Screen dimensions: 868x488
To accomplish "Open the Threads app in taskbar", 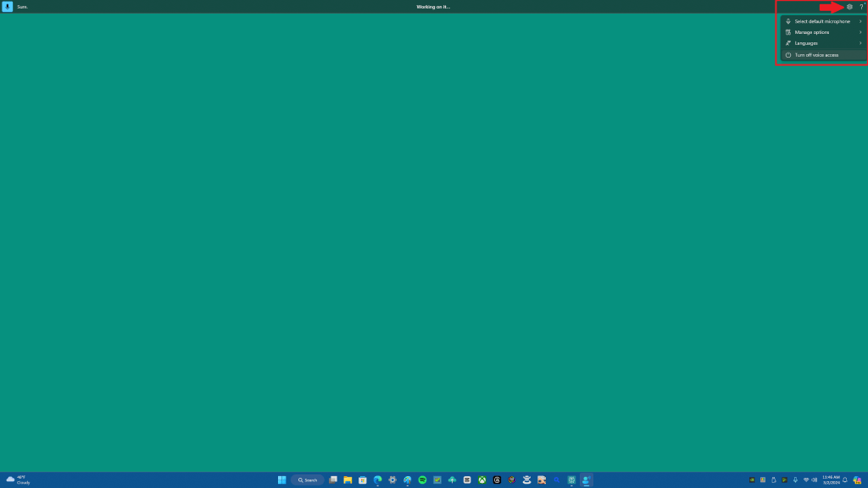I will 497,480.
